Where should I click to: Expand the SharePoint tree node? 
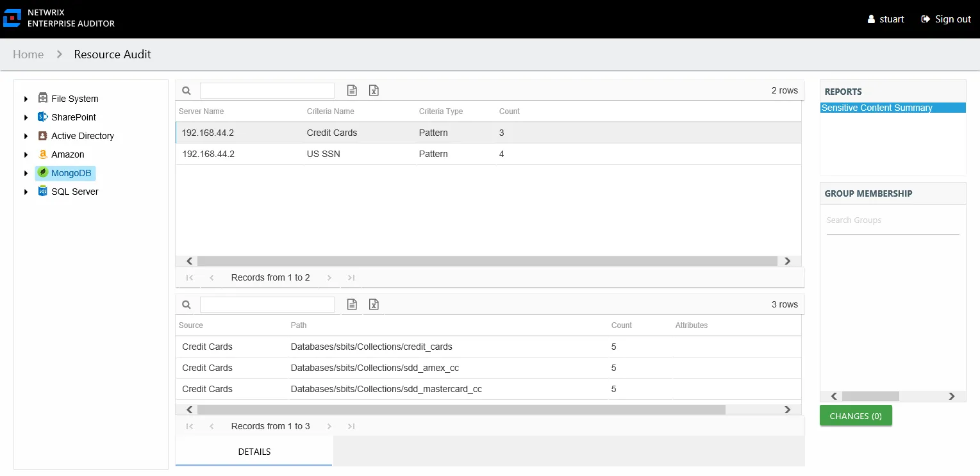pos(26,117)
